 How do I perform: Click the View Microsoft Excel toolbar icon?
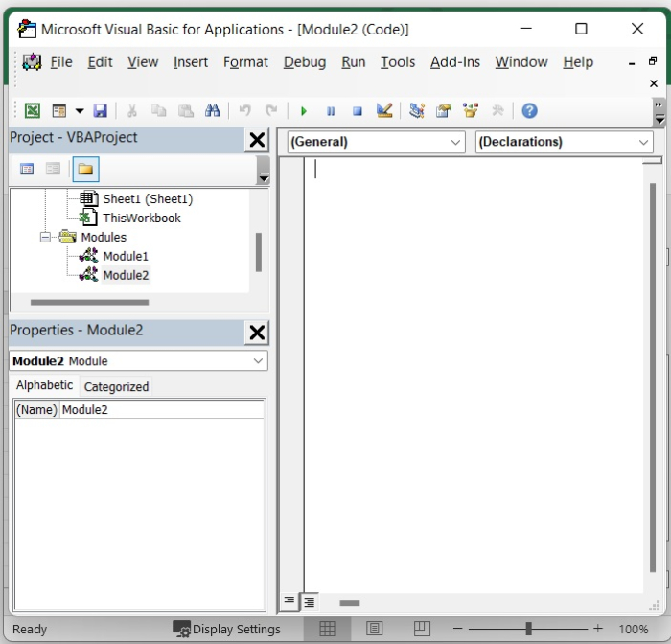33,111
